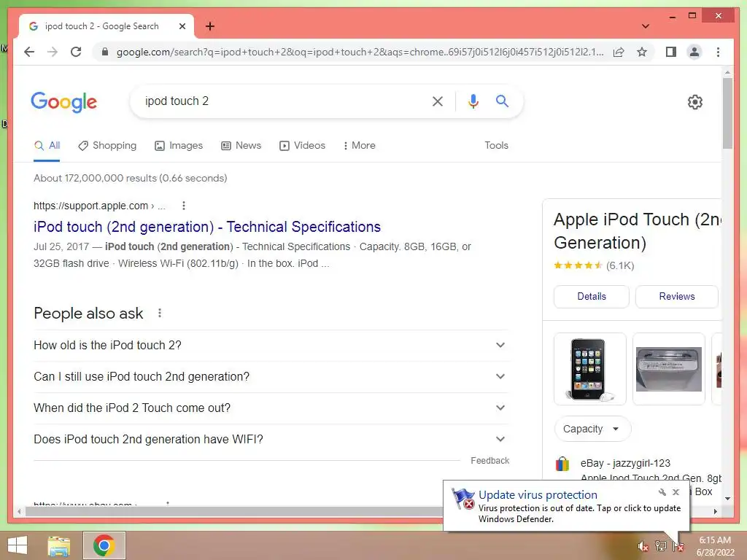747x560 pixels.
Task: Click muted volume tray icon
Action: [x=643, y=546]
